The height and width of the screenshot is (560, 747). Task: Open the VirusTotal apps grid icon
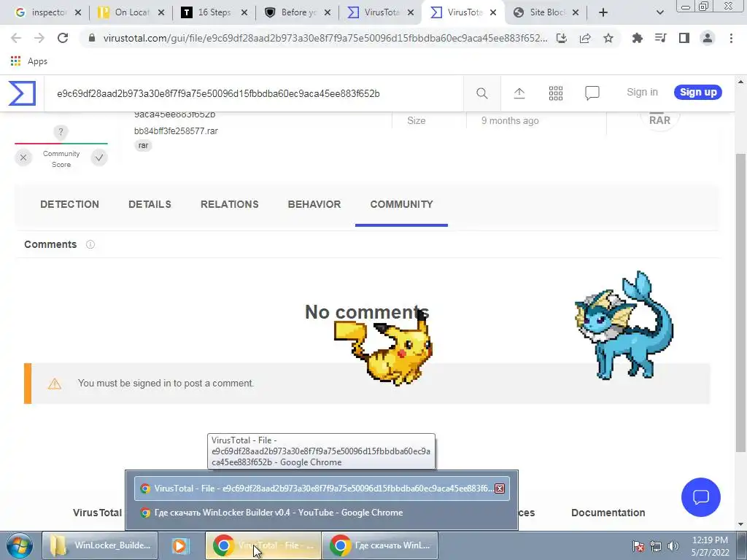pos(555,93)
